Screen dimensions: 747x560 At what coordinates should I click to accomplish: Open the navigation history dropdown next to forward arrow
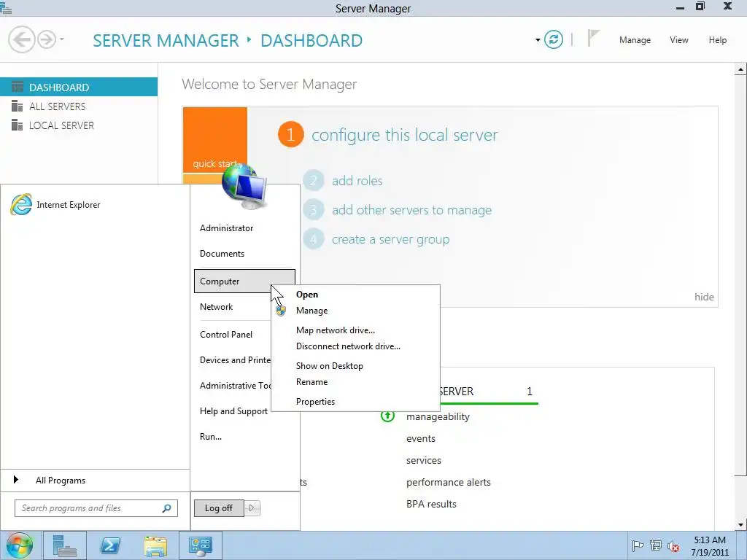click(x=61, y=39)
